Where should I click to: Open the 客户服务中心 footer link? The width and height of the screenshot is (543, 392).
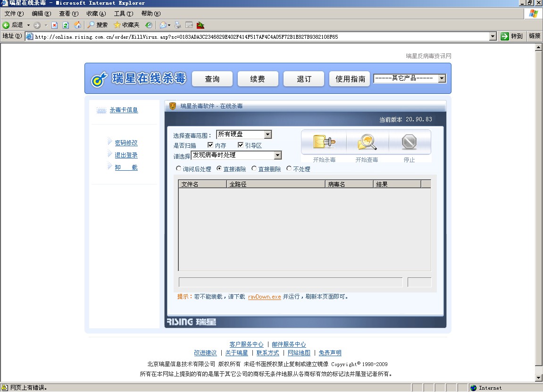tap(246, 344)
